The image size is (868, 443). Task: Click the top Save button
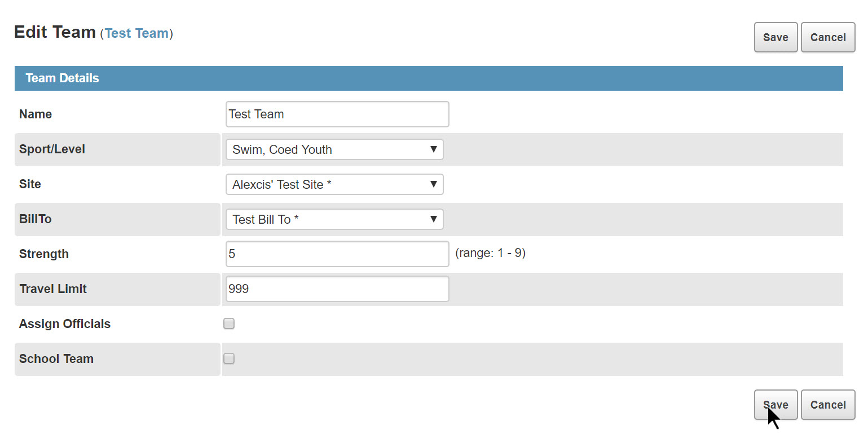[776, 37]
